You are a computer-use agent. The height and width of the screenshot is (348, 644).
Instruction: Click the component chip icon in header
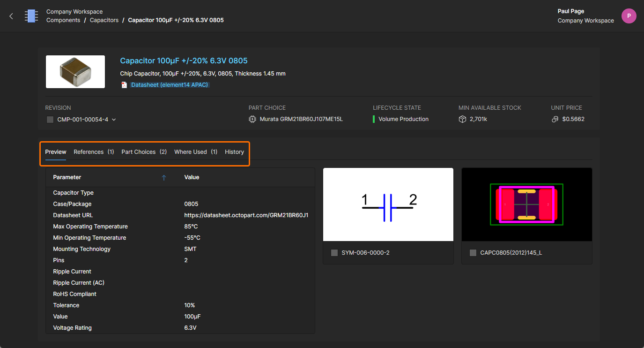click(31, 16)
